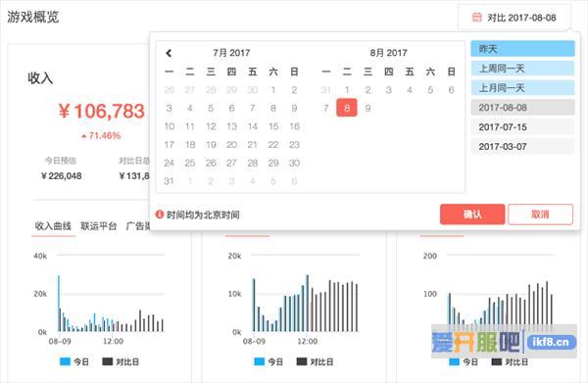Click the 游戏概览 page title
This screenshot has height=383, width=588.
33,17
